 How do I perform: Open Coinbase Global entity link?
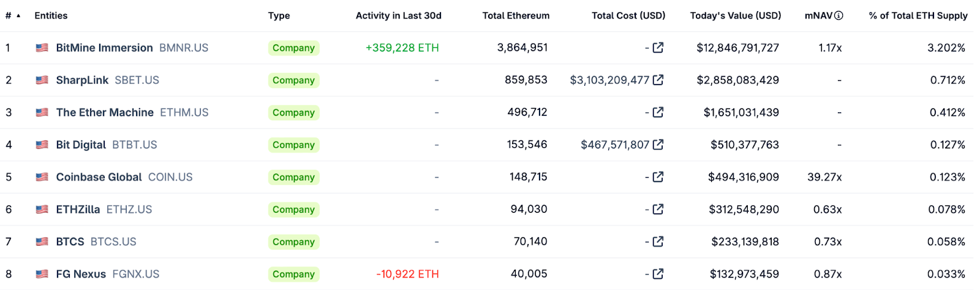[x=99, y=177]
